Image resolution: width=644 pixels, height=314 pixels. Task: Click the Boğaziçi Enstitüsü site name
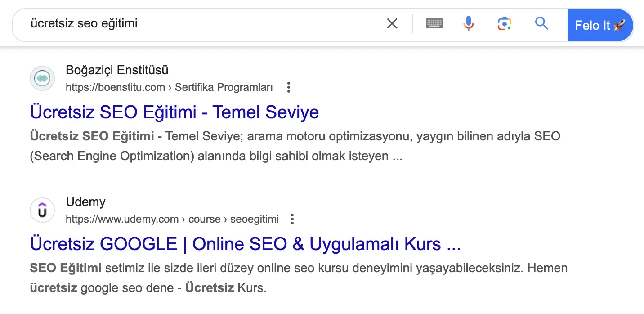pos(117,70)
